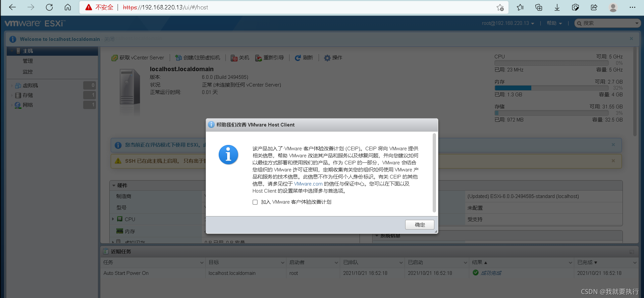Click 创建/注册虚拟机 toolbar item
The height and width of the screenshot is (298, 644).
click(x=198, y=58)
